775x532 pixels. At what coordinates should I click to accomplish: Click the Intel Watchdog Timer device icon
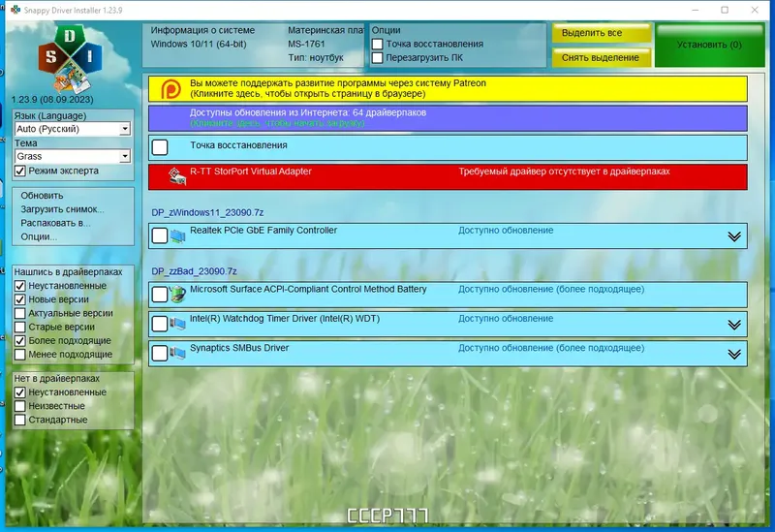pyautogui.click(x=177, y=324)
